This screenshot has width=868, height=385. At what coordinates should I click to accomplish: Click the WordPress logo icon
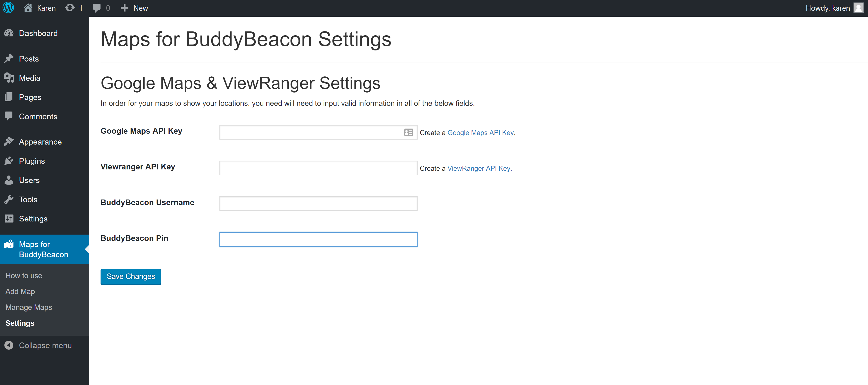(x=8, y=8)
